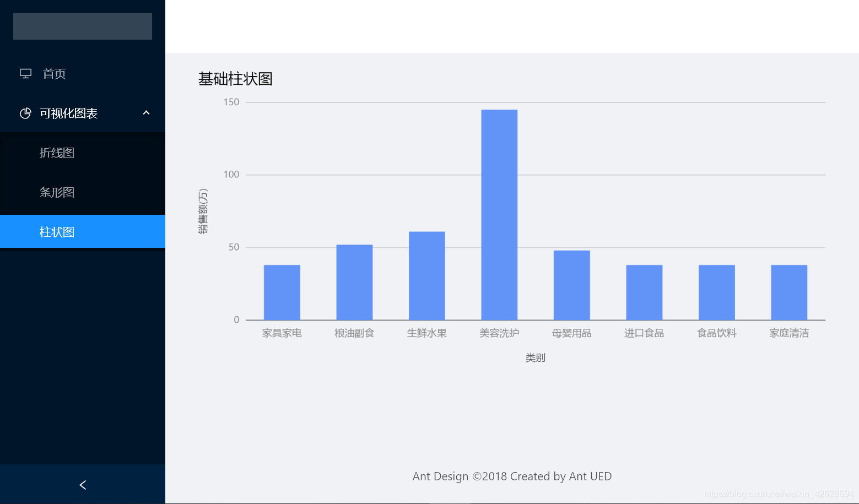Click the 生鲜水果 bar in the chart
The height and width of the screenshot is (504, 859).
tap(427, 276)
